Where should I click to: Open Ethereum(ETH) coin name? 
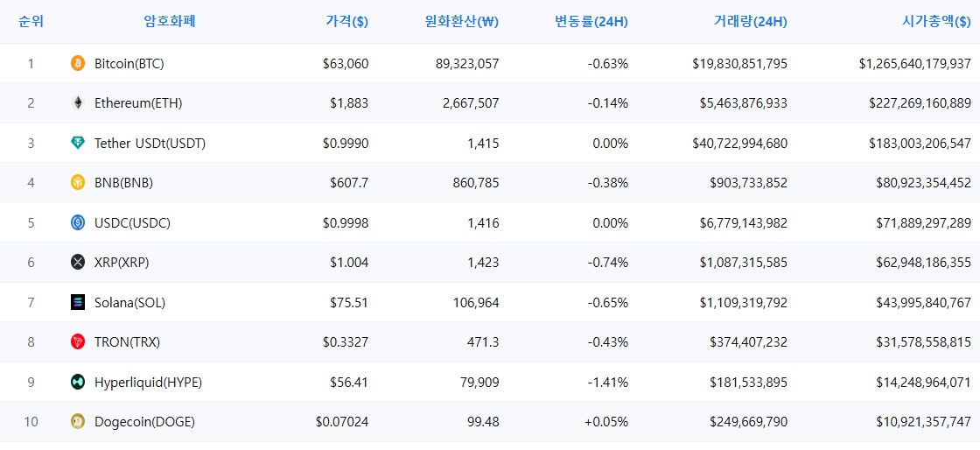(x=138, y=104)
